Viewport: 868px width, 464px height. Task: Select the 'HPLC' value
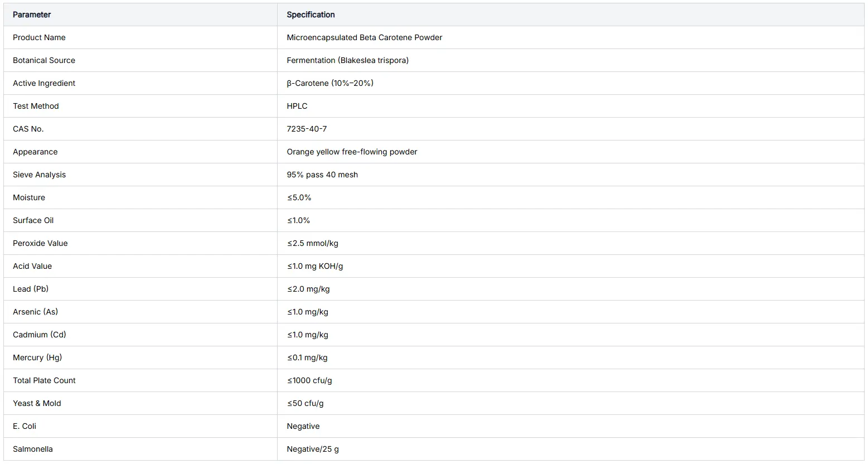click(x=297, y=106)
